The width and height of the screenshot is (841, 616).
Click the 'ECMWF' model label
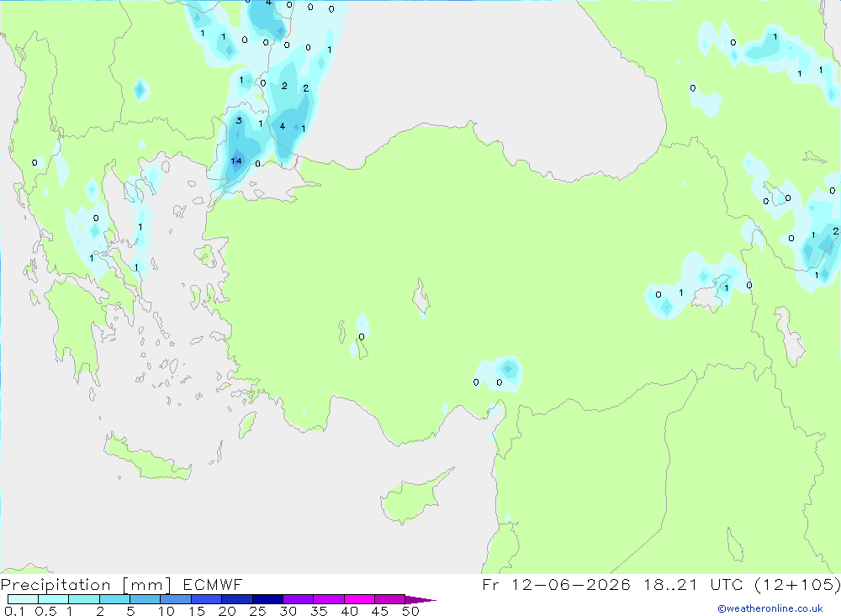click(x=213, y=584)
